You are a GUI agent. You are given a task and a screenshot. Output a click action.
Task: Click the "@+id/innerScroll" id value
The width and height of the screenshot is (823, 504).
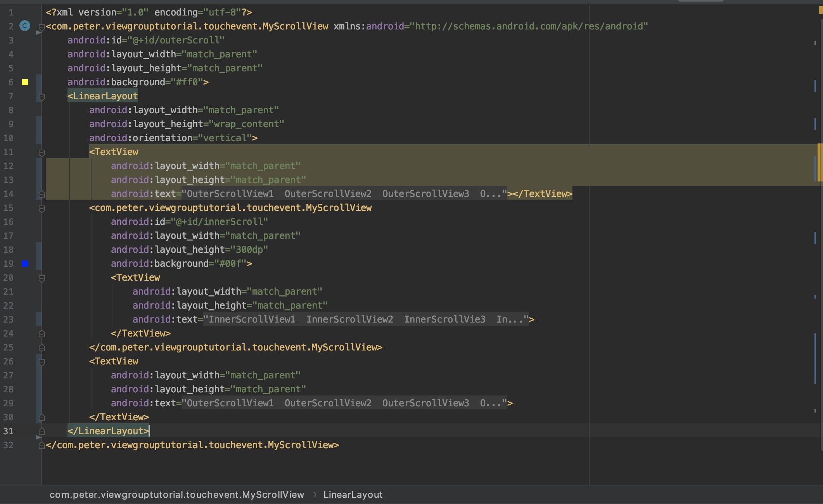pos(220,222)
